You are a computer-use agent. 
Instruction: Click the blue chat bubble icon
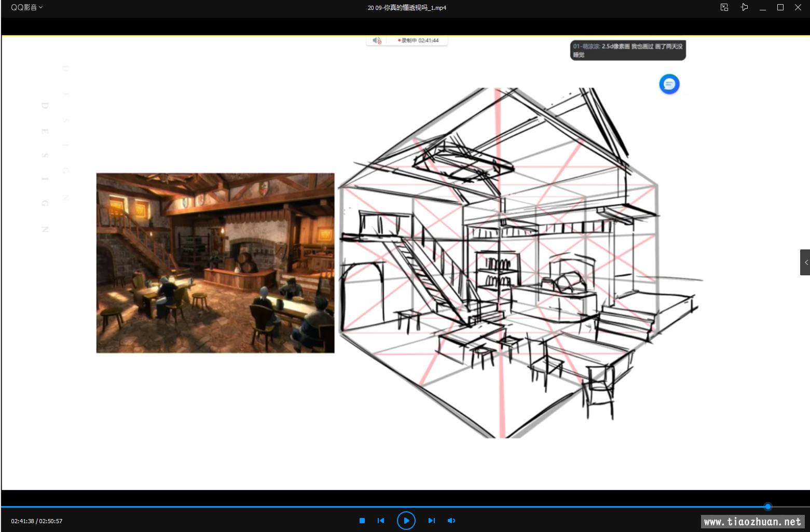pos(669,84)
